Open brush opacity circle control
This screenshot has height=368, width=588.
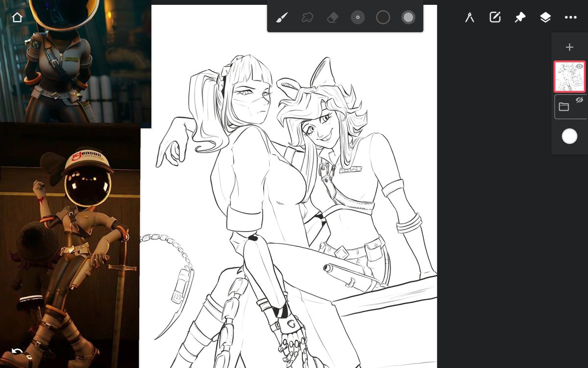[408, 18]
